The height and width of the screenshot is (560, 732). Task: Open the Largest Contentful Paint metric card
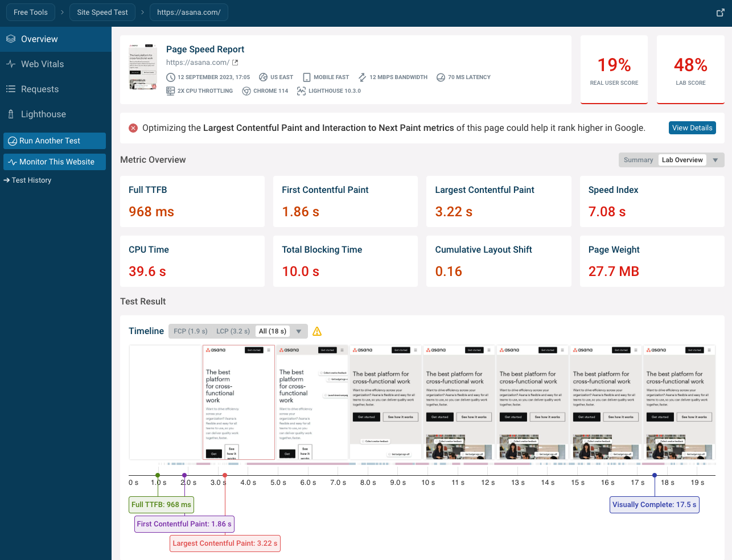point(499,201)
